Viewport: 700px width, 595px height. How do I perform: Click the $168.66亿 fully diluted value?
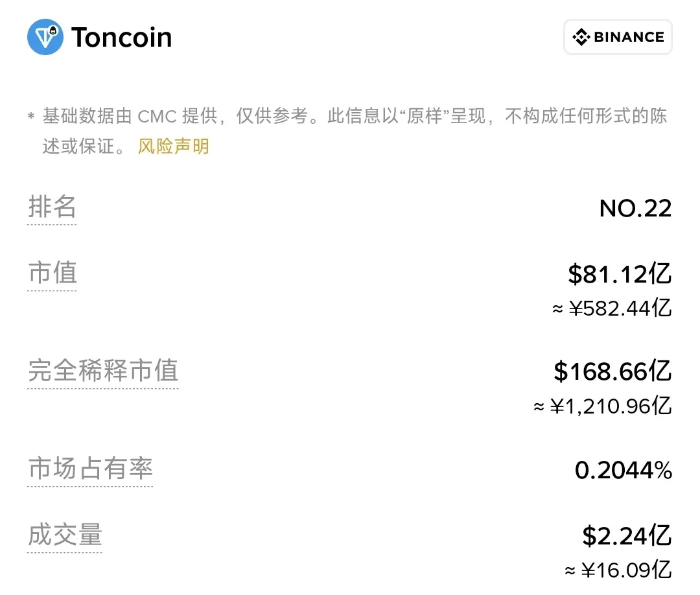pyautogui.click(x=612, y=371)
